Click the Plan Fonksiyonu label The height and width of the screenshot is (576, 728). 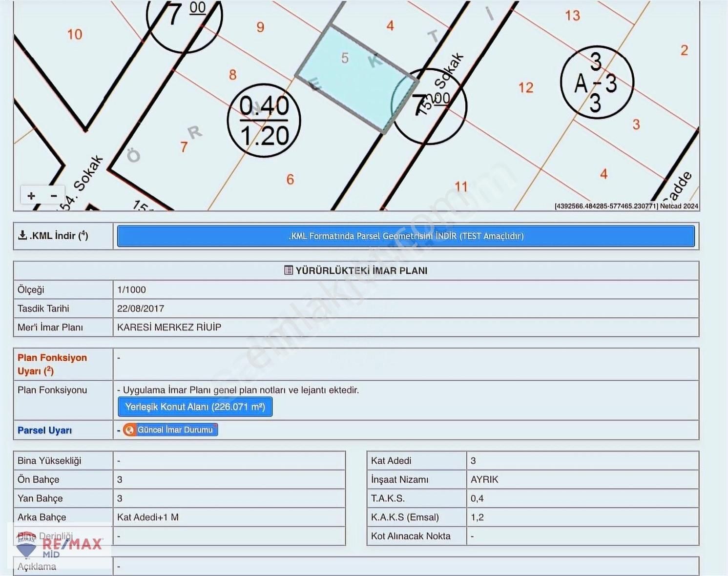52,390
